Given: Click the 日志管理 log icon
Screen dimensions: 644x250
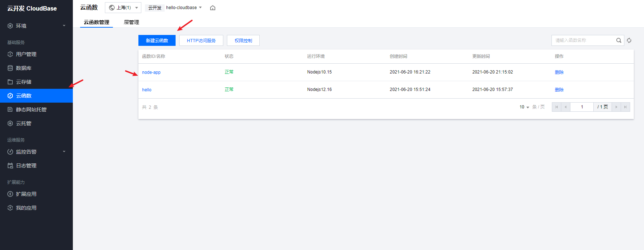Looking at the screenshot, I should pyautogui.click(x=10, y=166).
